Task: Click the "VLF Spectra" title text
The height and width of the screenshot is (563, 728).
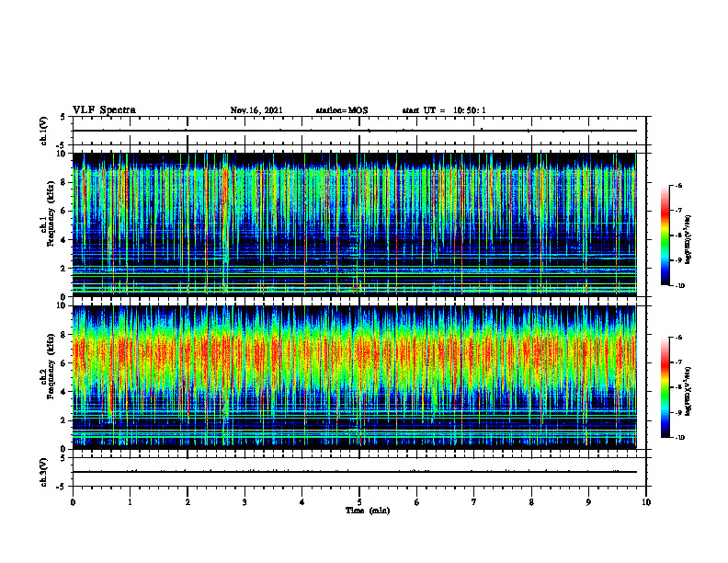Action: pyautogui.click(x=104, y=110)
